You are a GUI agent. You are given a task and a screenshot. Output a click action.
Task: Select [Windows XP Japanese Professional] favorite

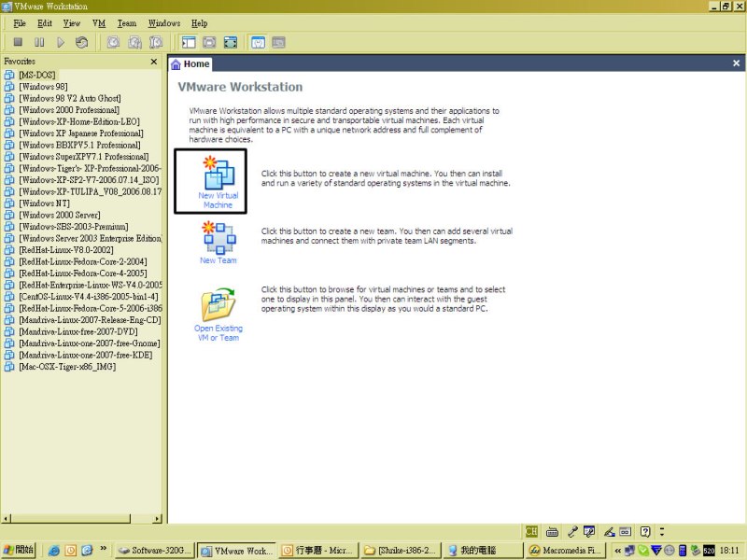[81, 133]
